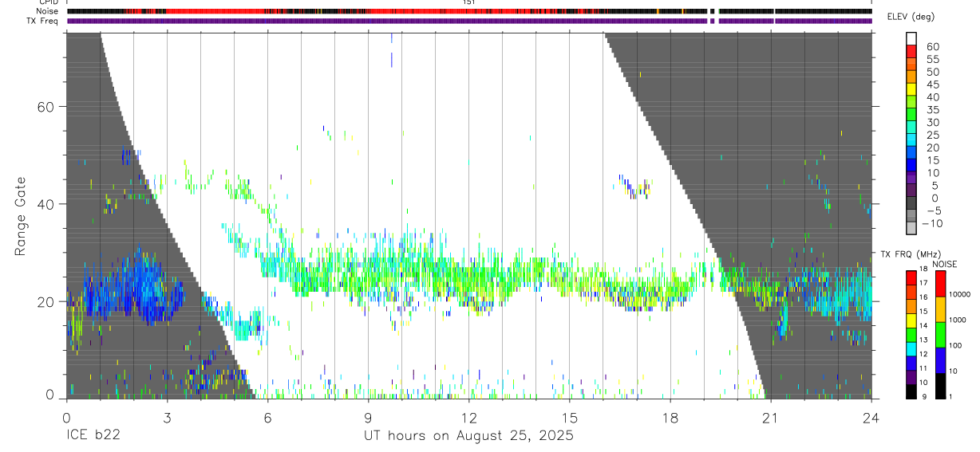Click the 'ELEV (deg)' legend title

coord(911,17)
